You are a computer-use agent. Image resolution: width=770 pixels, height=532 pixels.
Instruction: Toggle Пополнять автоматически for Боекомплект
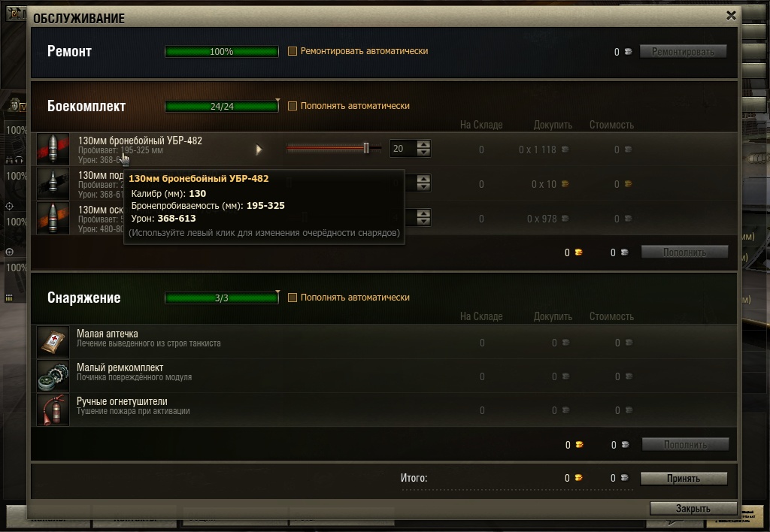(293, 106)
